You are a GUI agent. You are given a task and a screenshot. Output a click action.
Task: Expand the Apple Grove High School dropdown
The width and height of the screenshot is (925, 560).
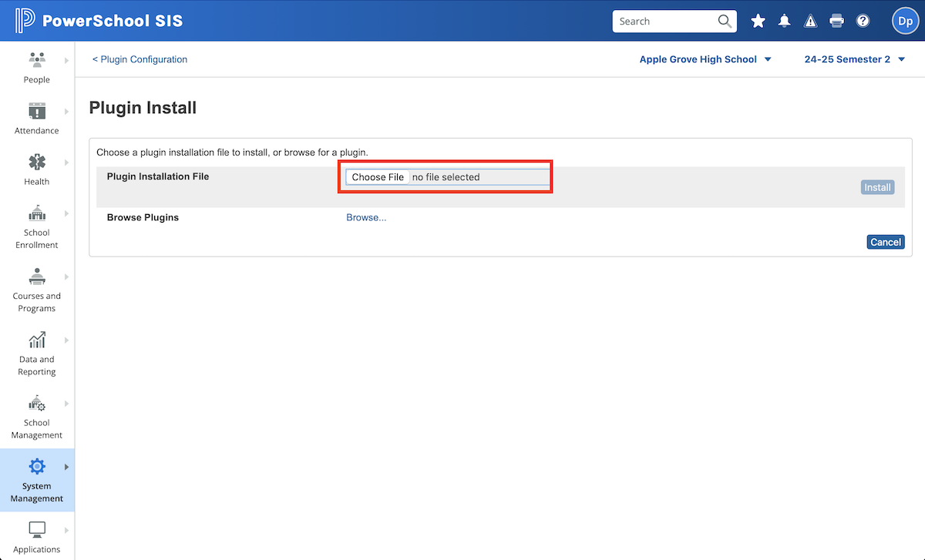coord(705,59)
